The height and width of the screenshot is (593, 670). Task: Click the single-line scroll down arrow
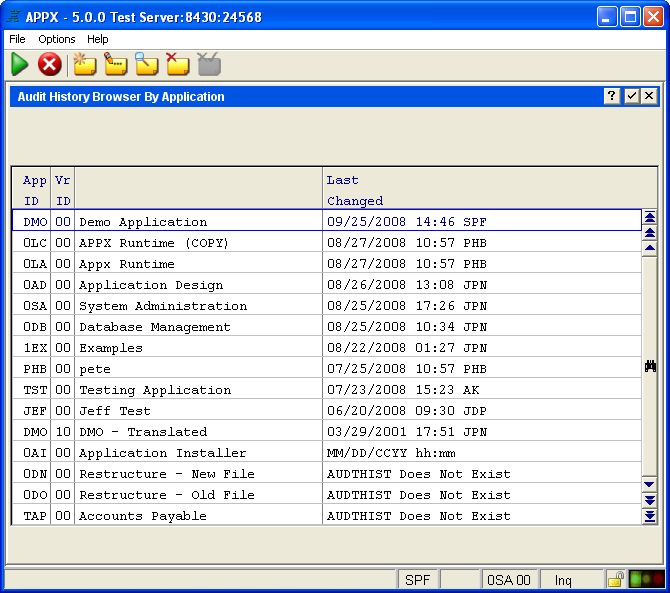[x=649, y=484]
